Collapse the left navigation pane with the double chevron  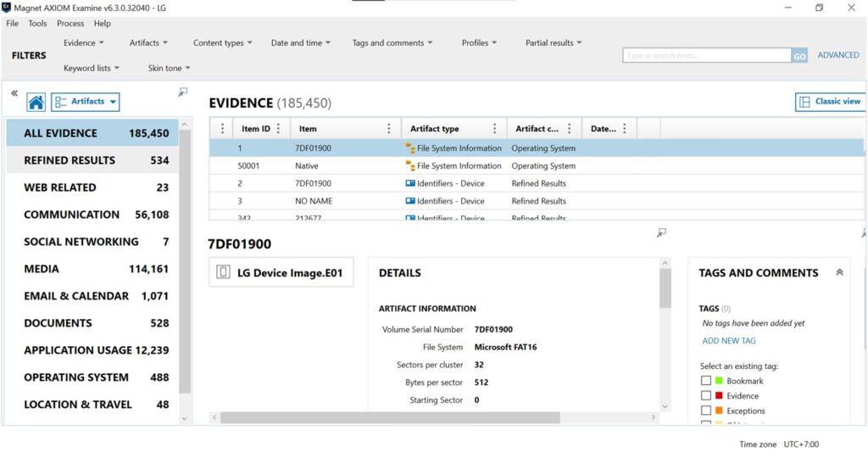click(x=14, y=93)
